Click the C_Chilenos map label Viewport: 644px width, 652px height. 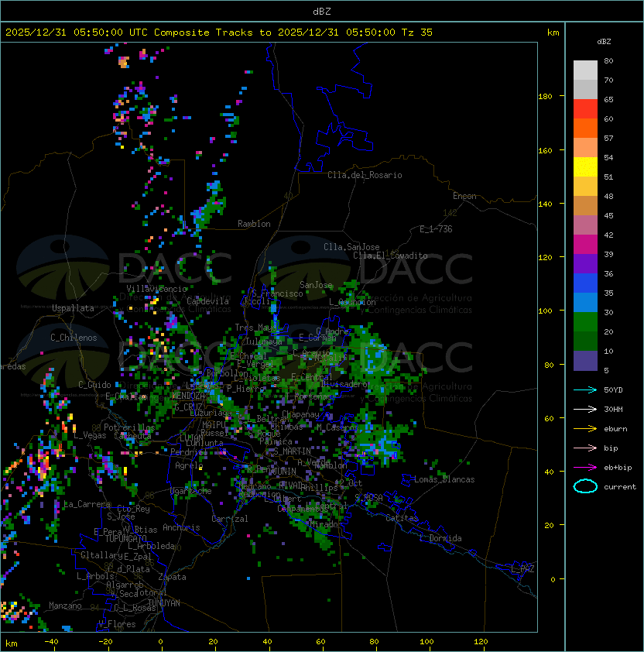(74, 338)
